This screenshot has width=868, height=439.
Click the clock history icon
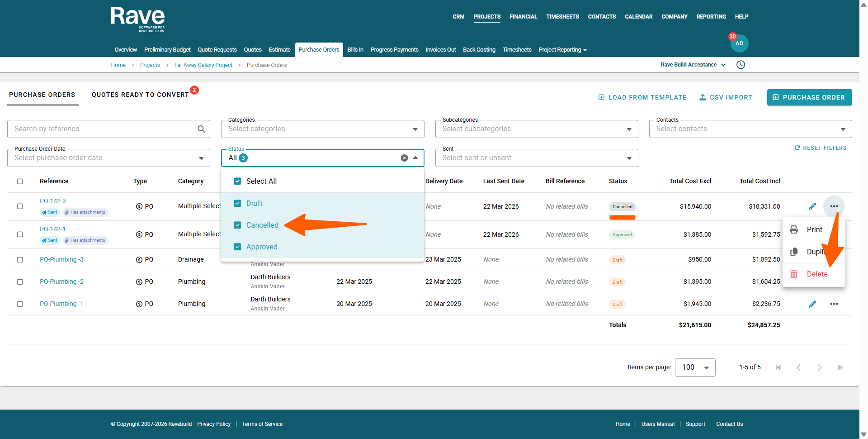[x=741, y=65]
